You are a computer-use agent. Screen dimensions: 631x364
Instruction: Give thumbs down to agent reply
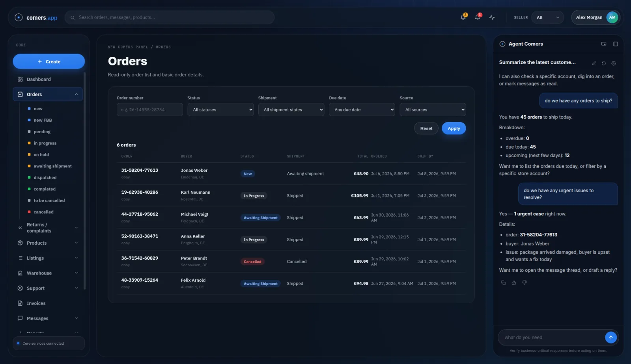tap(525, 283)
